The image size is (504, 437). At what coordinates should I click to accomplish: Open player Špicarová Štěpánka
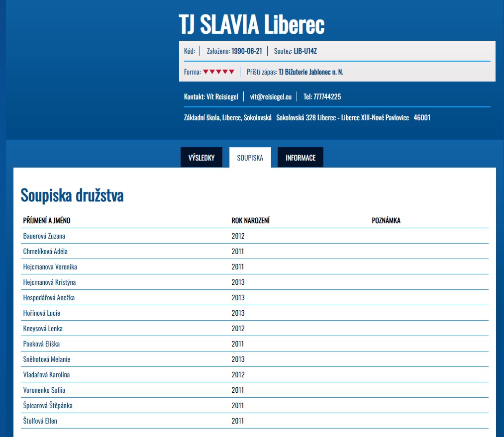48,406
